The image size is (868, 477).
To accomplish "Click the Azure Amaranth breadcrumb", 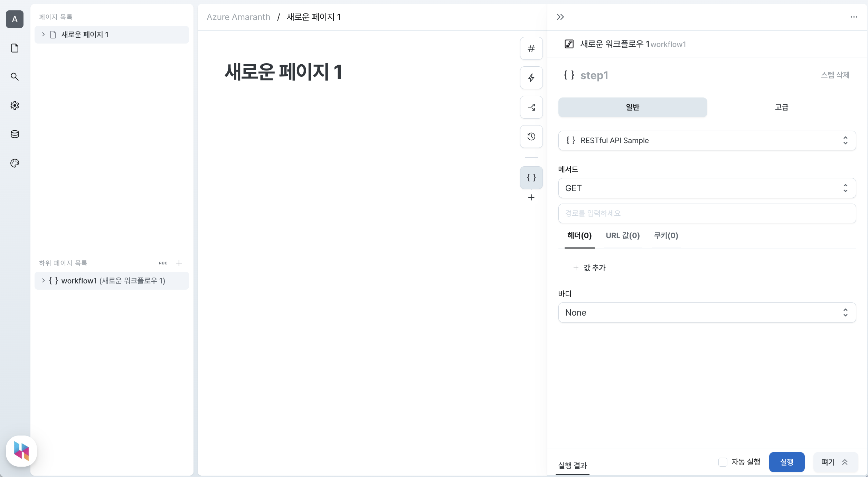I will (238, 17).
